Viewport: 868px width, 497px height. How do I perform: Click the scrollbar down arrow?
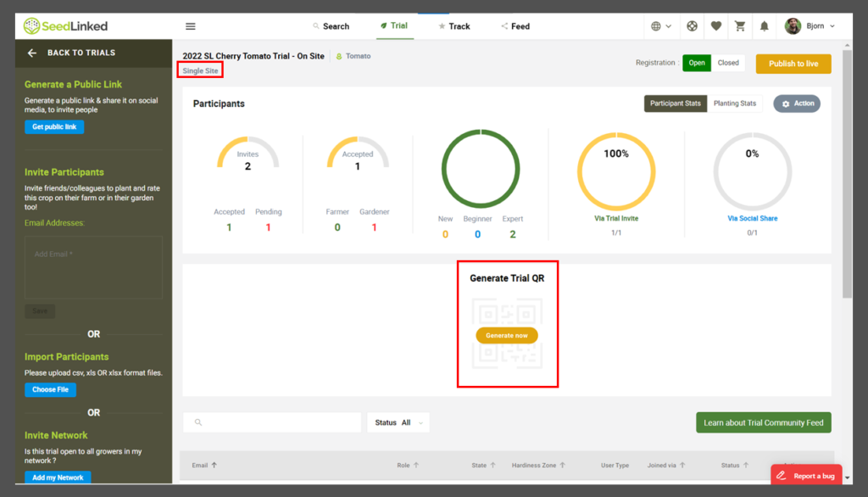[x=847, y=478]
